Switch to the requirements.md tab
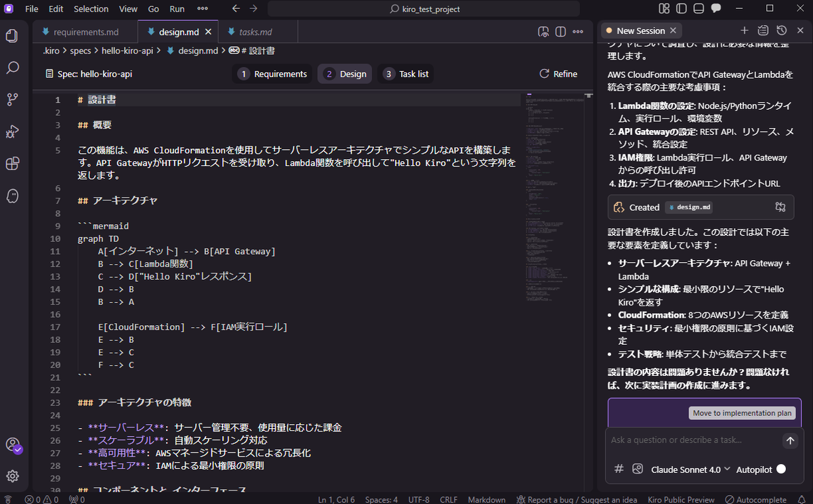Image resolution: width=813 pixels, height=504 pixels. pos(85,32)
